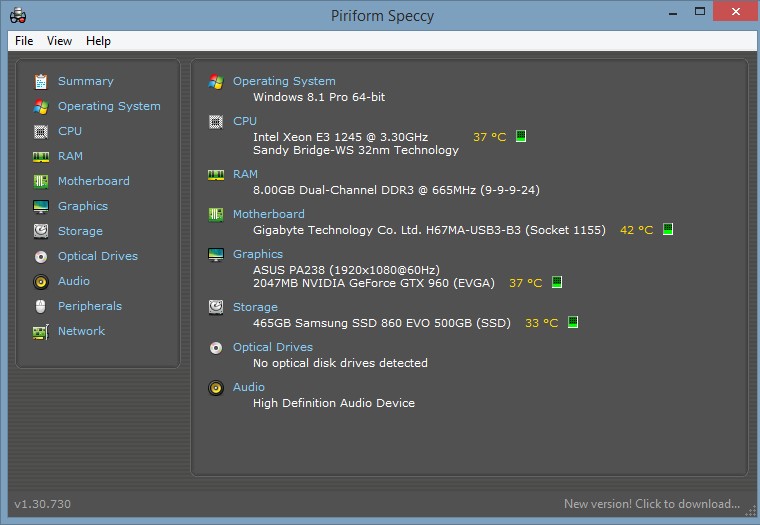760x525 pixels.
Task: Click the Operating System heading link in summary
Action: coord(284,81)
